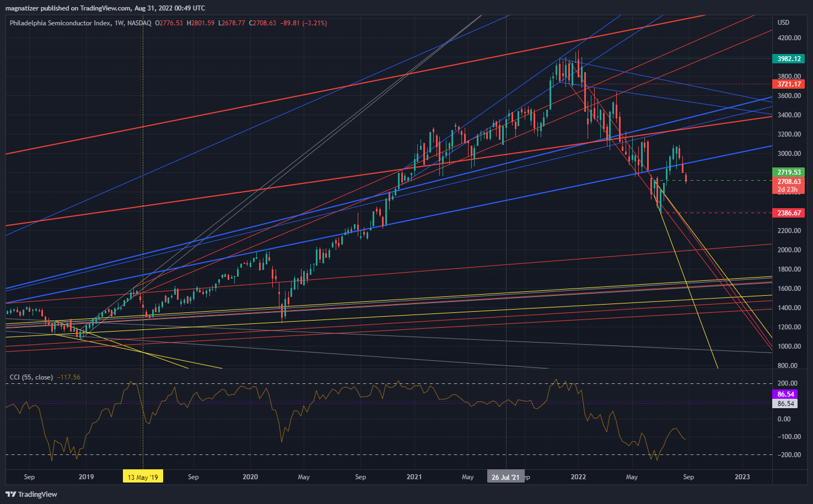Image resolution: width=813 pixels, height=504 pixels.
Task: Click the 2d 23h bar countdown label
Action: pos(788,189)
